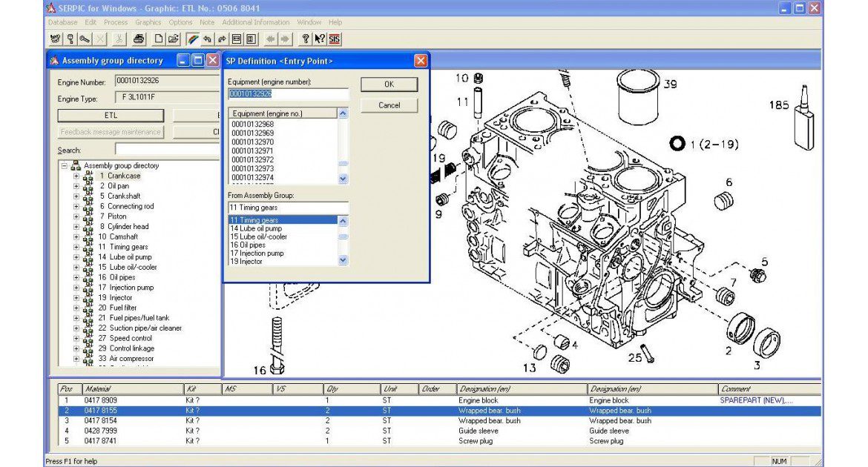Click the redo arrow toolbar icon
Screen dimensions: 868x467
(221, 39)
